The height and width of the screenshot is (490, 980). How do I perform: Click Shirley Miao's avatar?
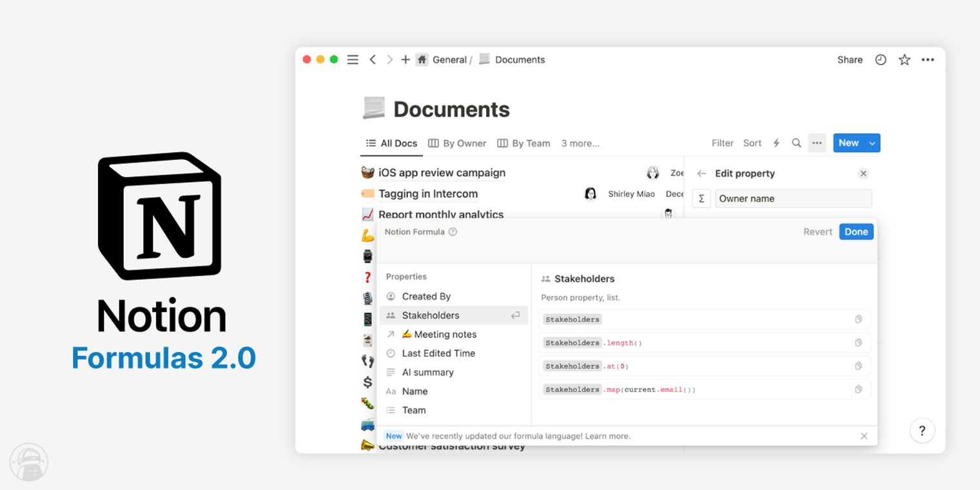click(x=590, y=193)
